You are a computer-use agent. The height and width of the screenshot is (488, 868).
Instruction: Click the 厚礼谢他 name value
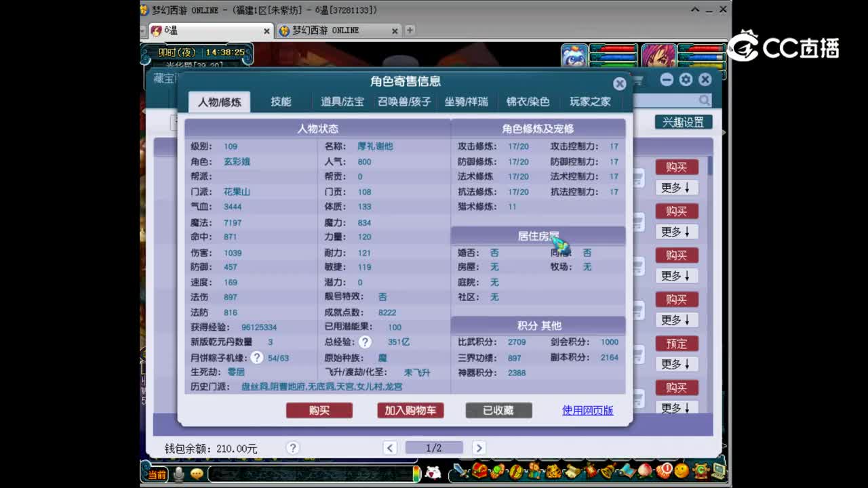coord(375,146)
